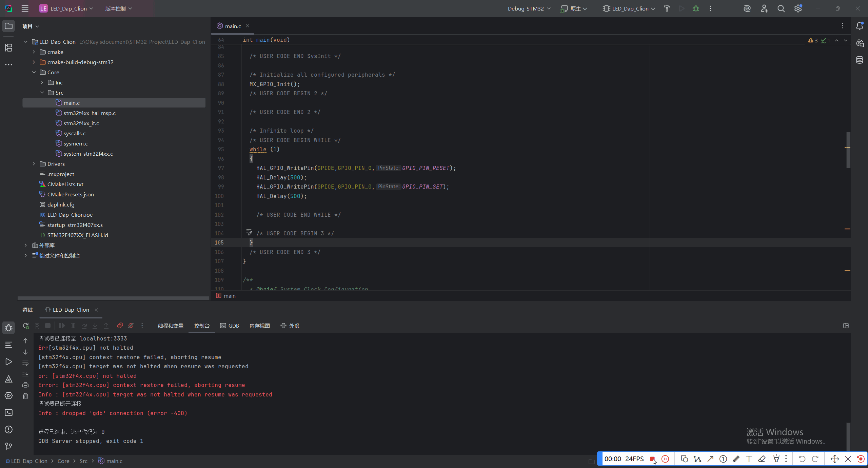
Task: Expand the Drivers folder
Action: (34, 164)
